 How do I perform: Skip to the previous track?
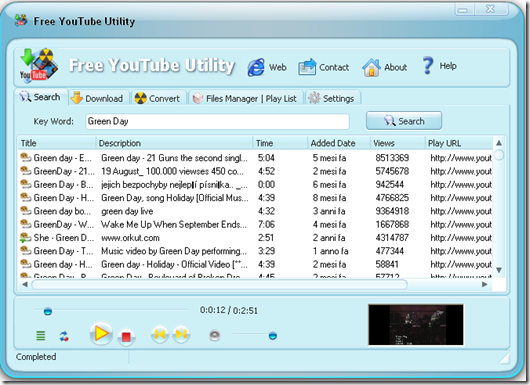(x=160, y=334)
